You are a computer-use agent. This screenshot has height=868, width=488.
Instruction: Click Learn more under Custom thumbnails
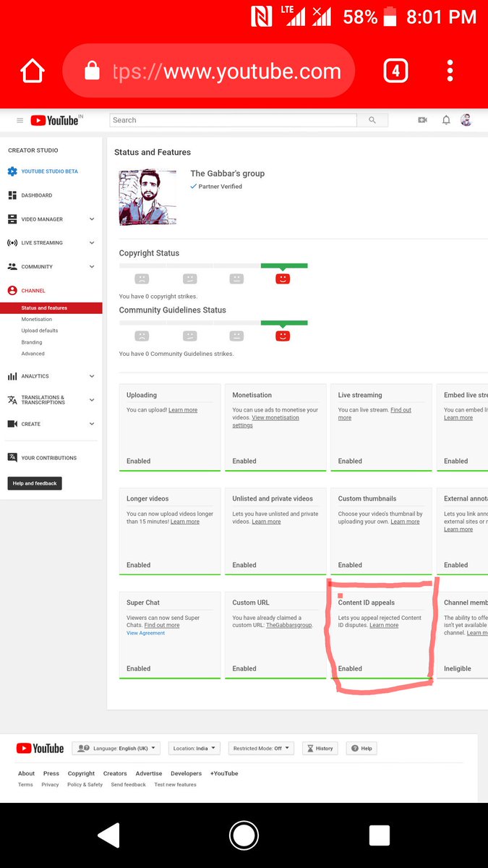[x=405, y=522]
